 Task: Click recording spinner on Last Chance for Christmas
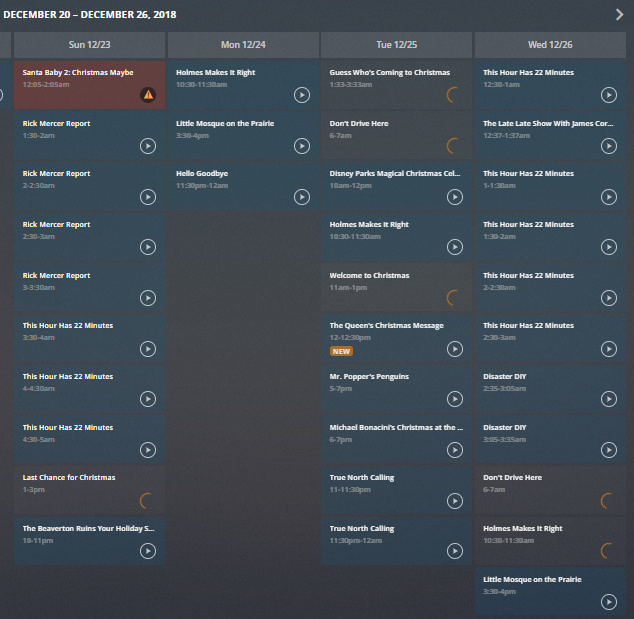146,501
